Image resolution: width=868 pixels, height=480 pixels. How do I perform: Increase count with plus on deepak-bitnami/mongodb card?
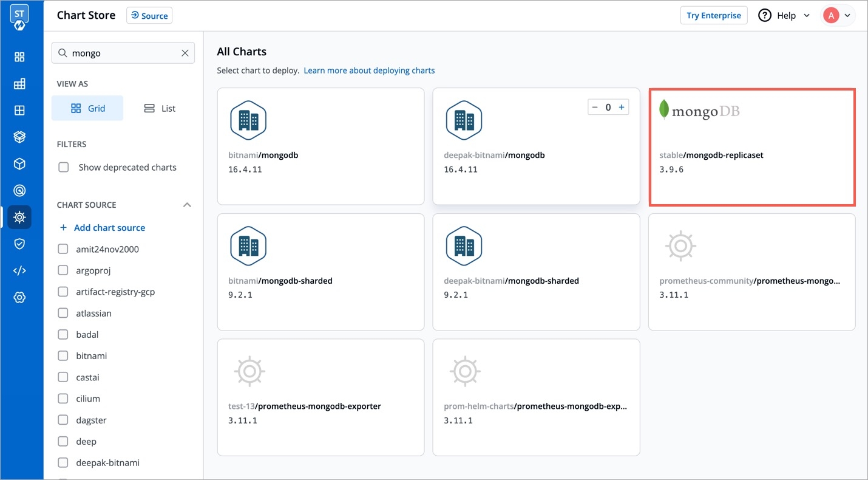tap(622, 108)
